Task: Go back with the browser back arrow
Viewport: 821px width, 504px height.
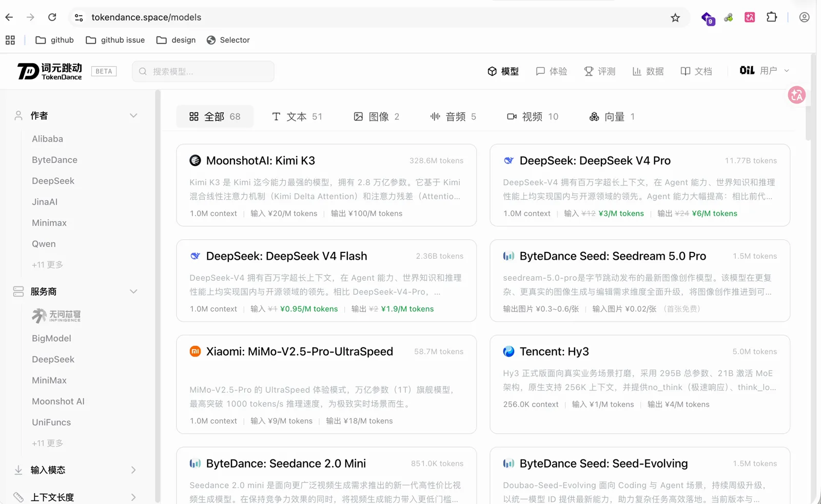Action: point(9,17)
